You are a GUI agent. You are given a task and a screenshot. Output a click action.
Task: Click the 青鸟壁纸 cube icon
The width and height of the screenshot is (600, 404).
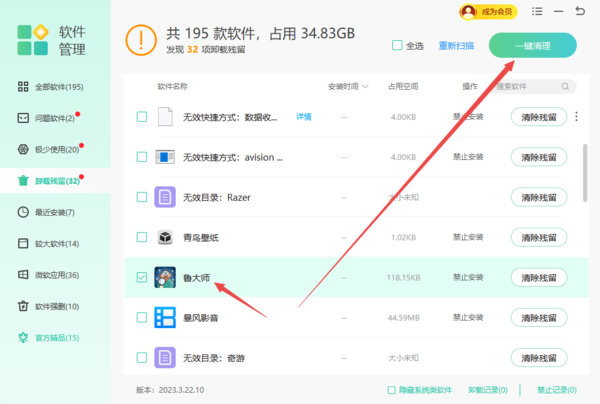click(166, 237)
